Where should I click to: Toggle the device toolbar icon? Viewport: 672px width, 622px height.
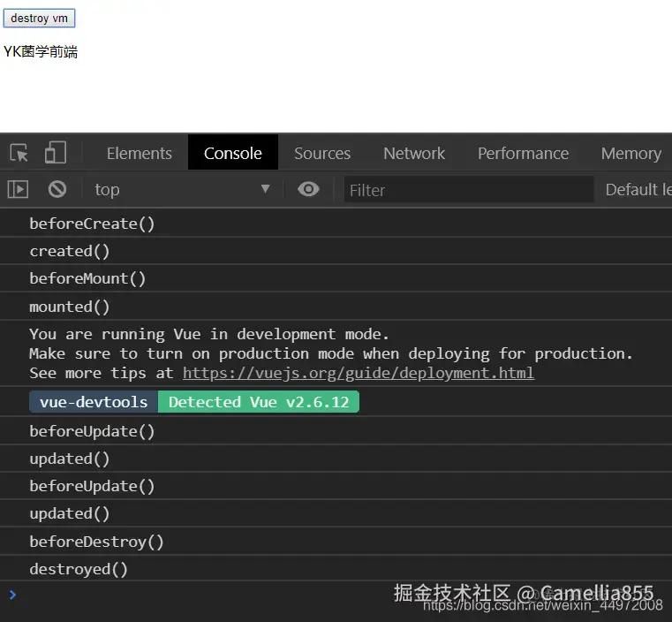[56, 153]
